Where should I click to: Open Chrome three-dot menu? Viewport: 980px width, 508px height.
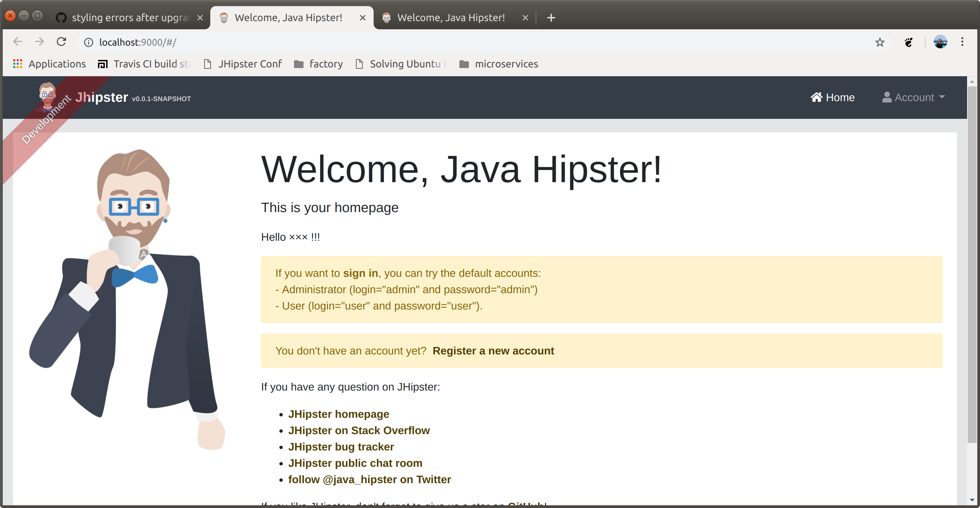point(962,42)
